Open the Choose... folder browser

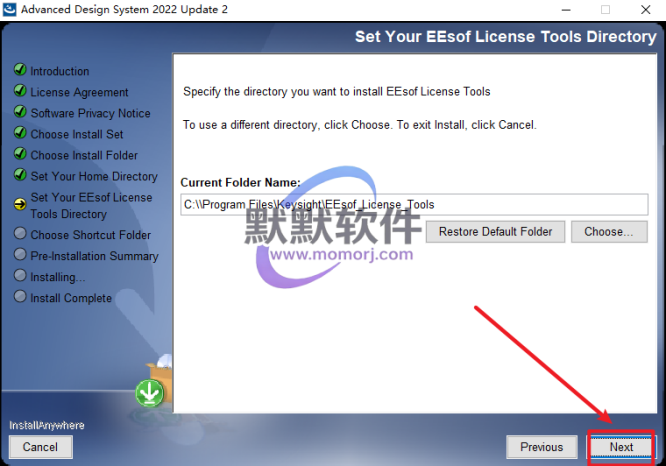coord(609,232)
